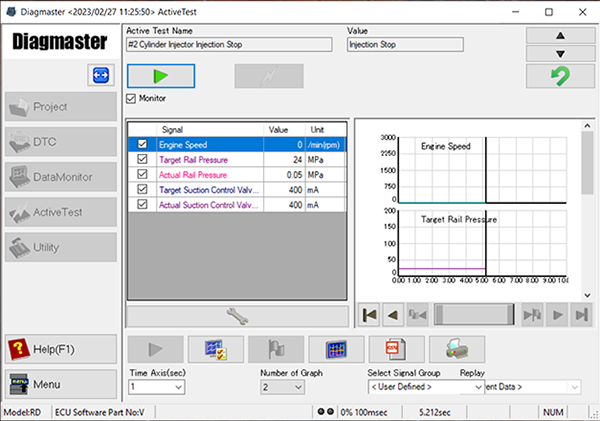The height and width of the screenshot is (421, 600).
Task: Jump to the start of the replay
Action: [x=369, y=315]
